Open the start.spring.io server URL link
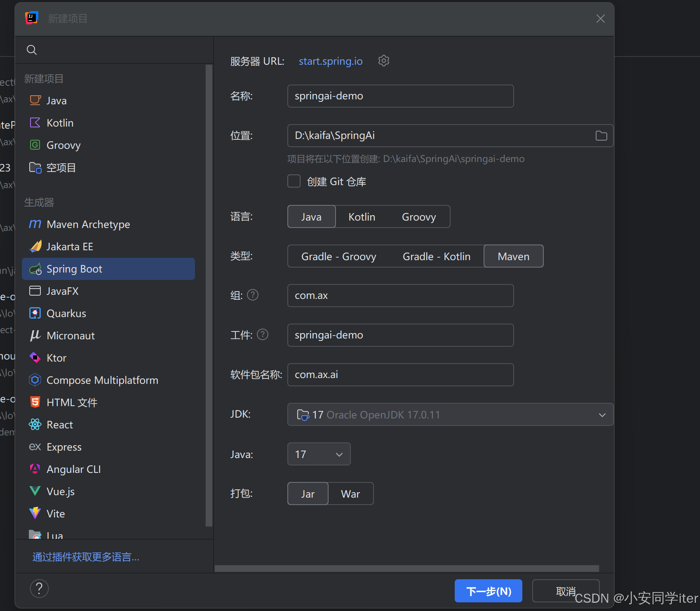 (x=331, y=61)
